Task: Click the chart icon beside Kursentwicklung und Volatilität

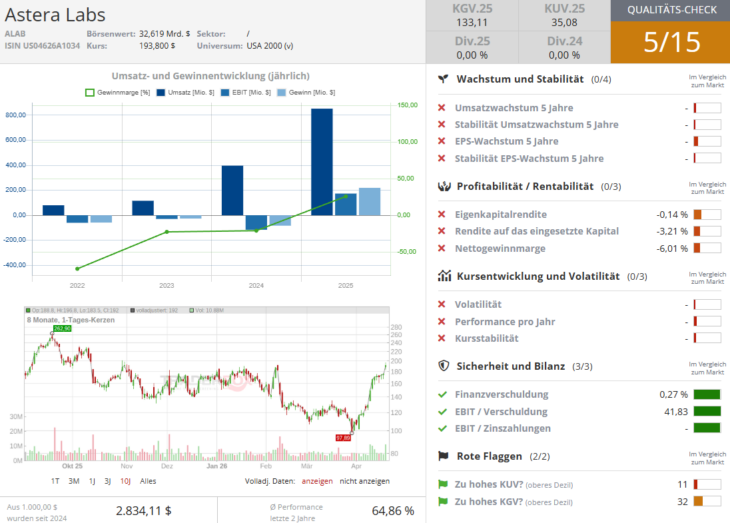Action: tap(443, 276)
